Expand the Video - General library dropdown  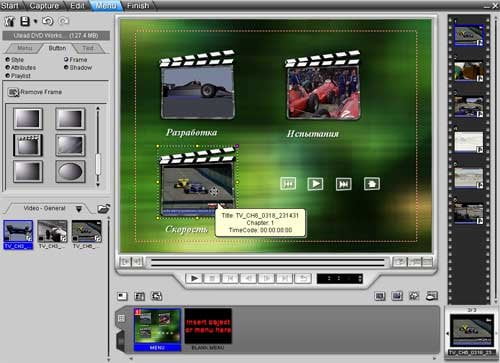click(x=79, y=209)
